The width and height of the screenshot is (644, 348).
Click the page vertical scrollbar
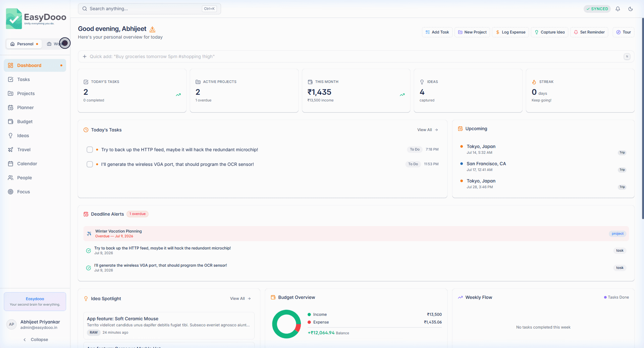point(643,119)
